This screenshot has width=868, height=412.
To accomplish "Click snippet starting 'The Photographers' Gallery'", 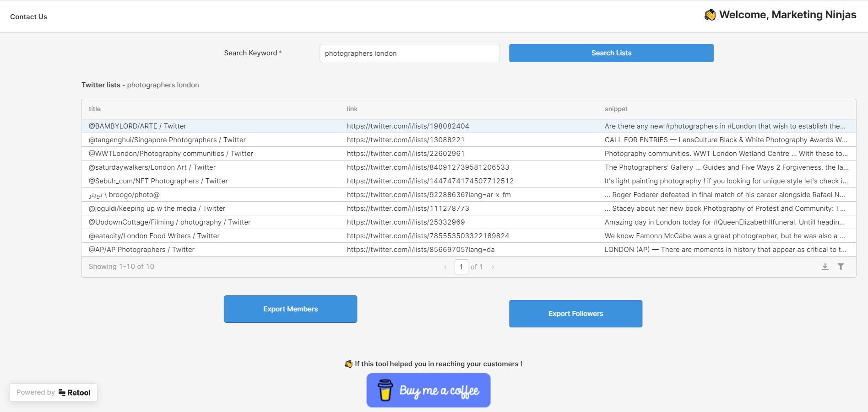I will (x=727, y=167).
